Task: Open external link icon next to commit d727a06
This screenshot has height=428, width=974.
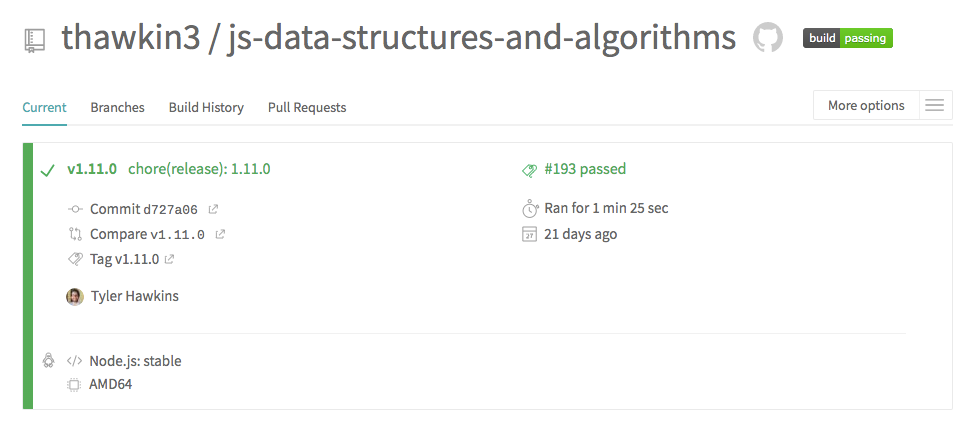Action: coord(212,210)
